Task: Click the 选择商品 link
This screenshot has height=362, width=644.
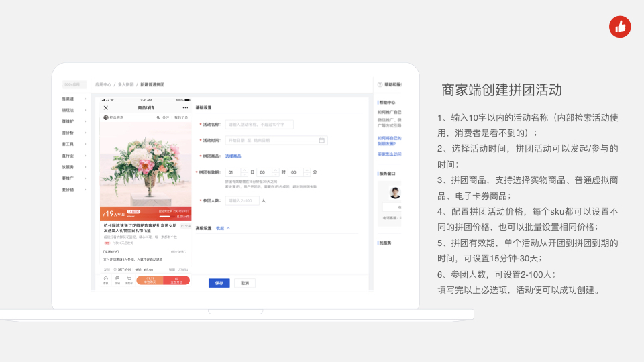Action: click(x=233, y=156)
